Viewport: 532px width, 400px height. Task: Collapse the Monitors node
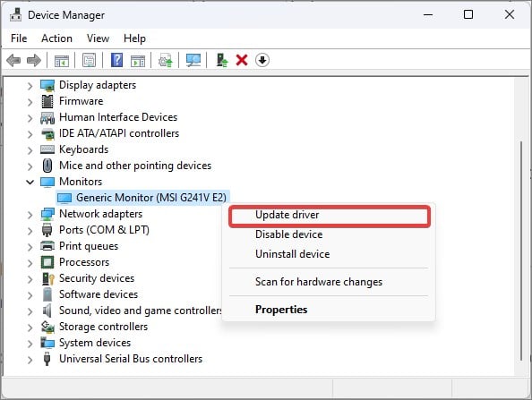click(x=30, y=183)
